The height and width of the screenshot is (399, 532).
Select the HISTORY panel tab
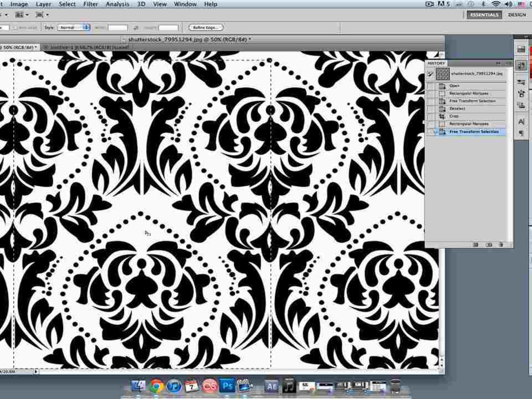[436, 63]
